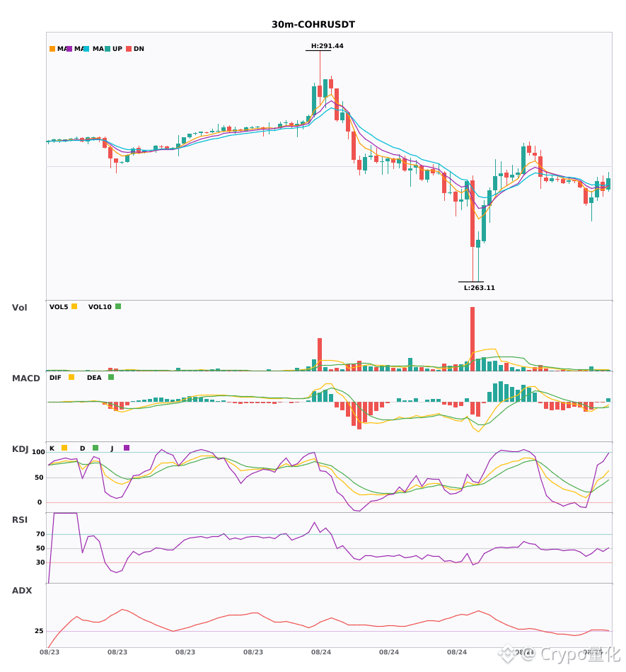Click the VOL10 legend text
Viewport: 626px width, 672px height.
100,307
